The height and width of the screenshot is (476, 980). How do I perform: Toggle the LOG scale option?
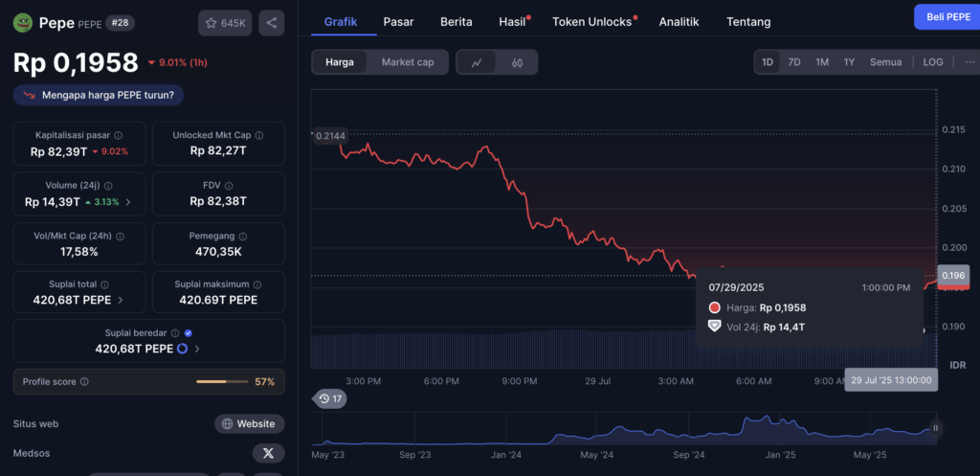pos(933,62)
